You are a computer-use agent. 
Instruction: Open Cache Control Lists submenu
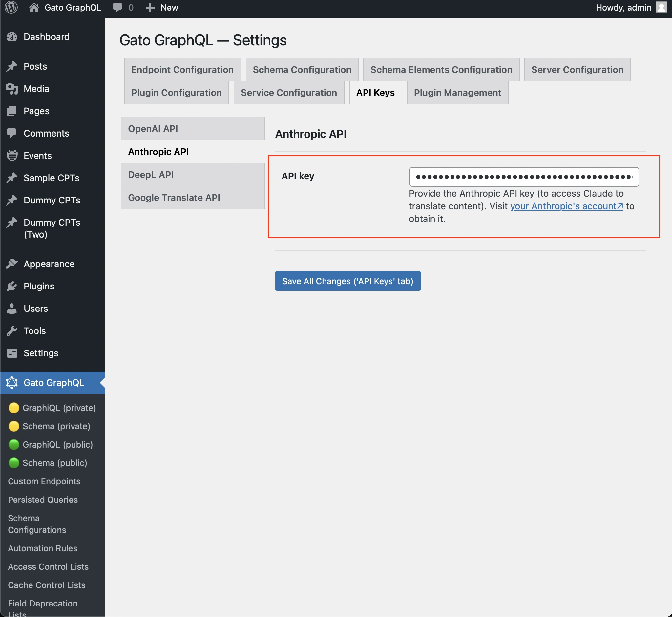[x=46, y=585]
